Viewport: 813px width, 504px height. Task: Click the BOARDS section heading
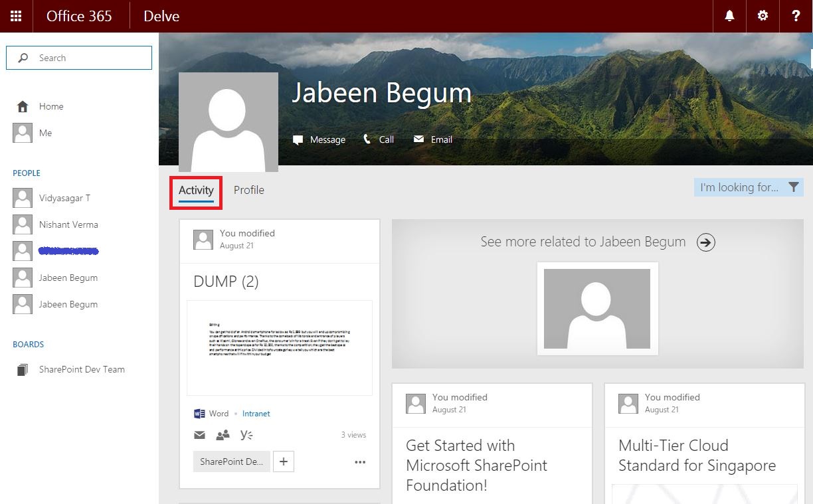pyautogui.click(x=29, y=344)
